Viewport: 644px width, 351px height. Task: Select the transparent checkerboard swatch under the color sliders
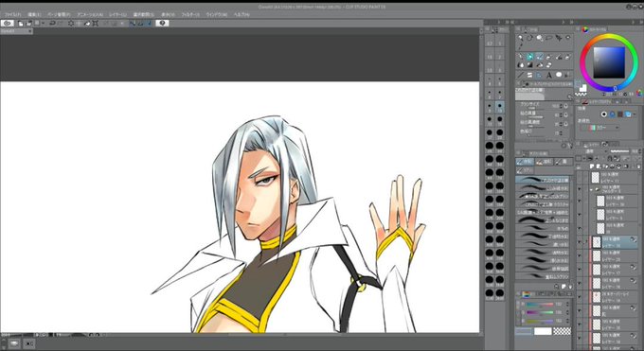563,331
